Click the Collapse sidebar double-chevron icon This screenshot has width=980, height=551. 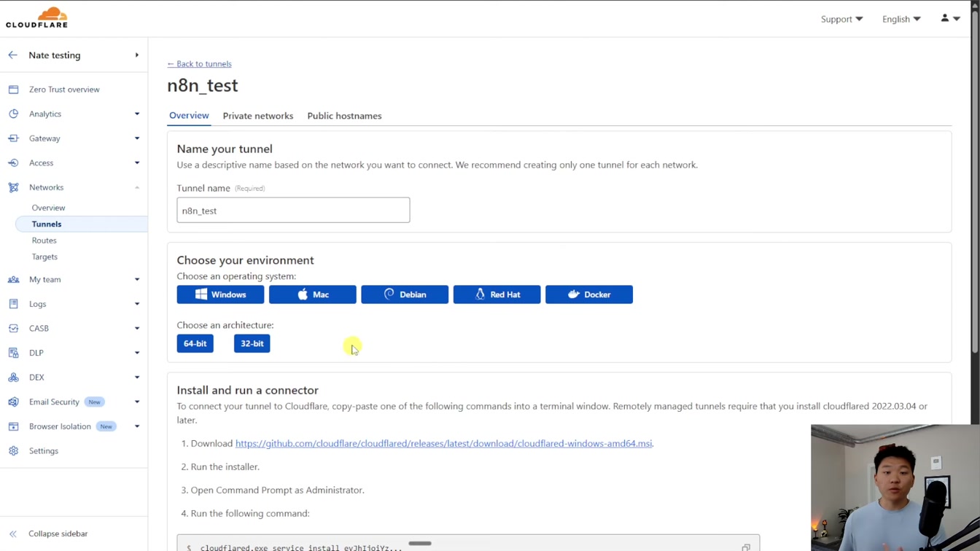13,534
